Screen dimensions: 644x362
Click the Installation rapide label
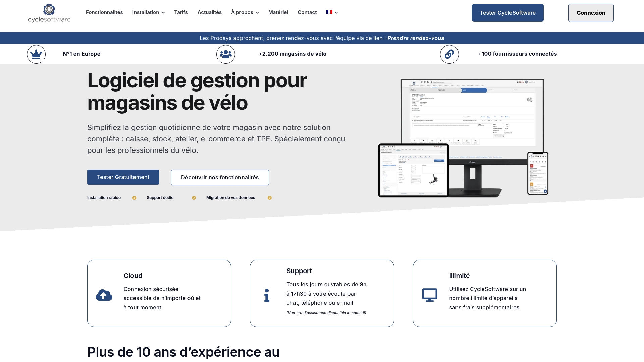click(x=104, y=198)
